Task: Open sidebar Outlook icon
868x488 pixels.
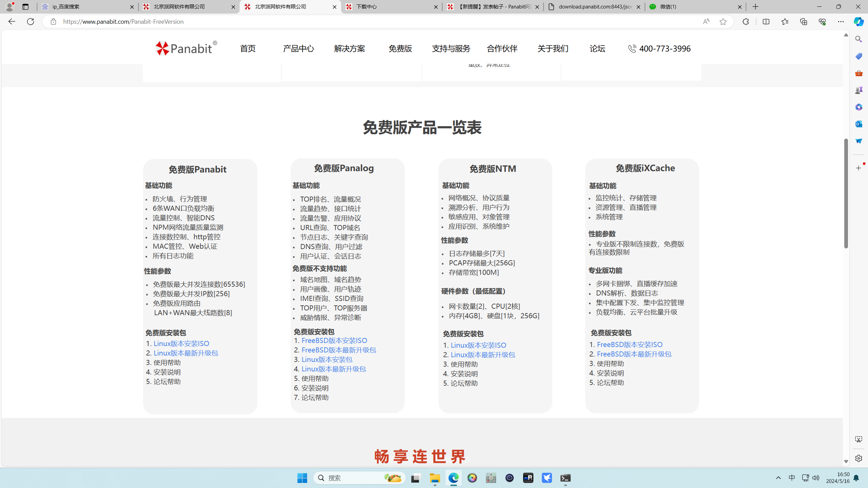Action: click(x=859, y=124)
